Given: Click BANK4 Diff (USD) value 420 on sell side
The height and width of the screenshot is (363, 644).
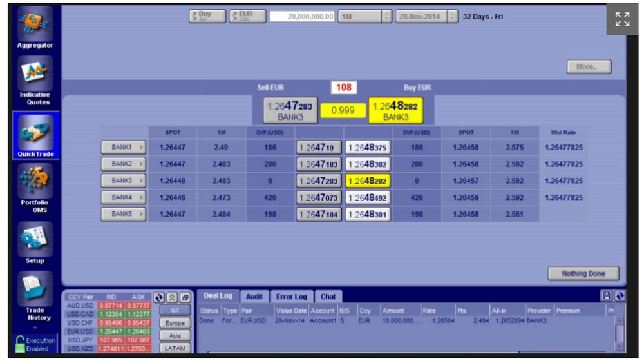Looking at the screenshot, I should 270,198.
